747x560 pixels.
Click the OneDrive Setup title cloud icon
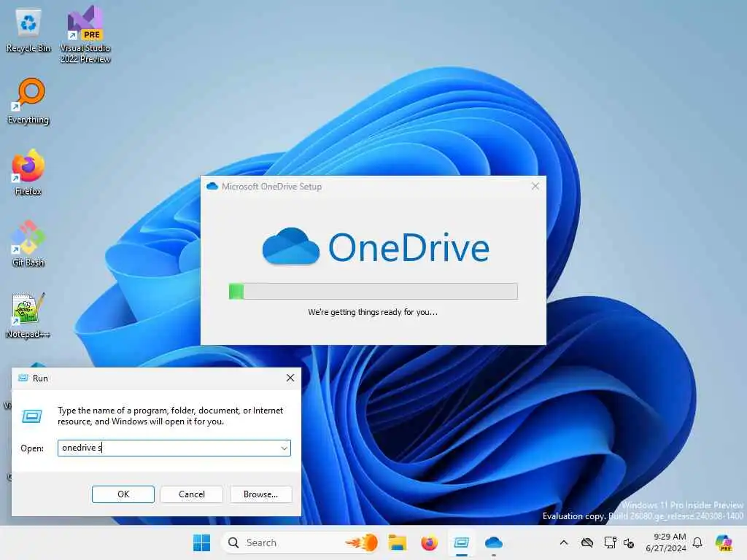coord(212,186)
